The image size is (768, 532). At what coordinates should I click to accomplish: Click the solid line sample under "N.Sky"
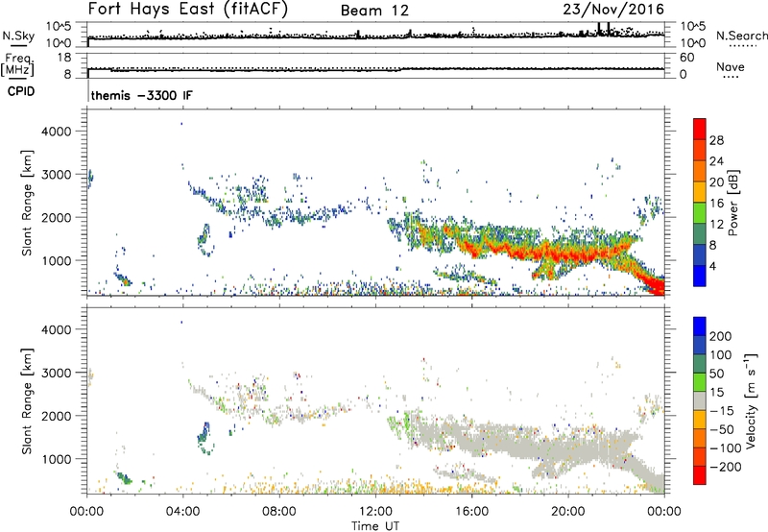(x=18, y=45)
